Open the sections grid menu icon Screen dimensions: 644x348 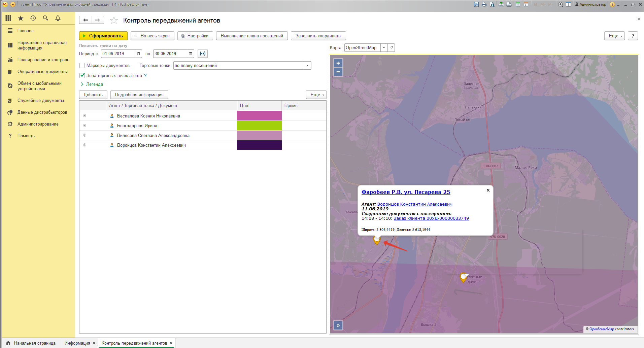coord(8,18)
